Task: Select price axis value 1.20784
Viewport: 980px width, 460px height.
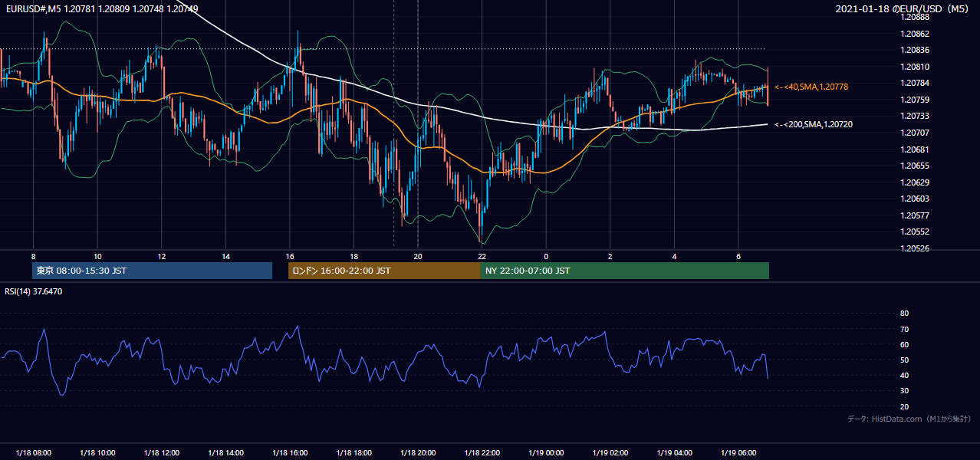Action: tap(915, 83)
